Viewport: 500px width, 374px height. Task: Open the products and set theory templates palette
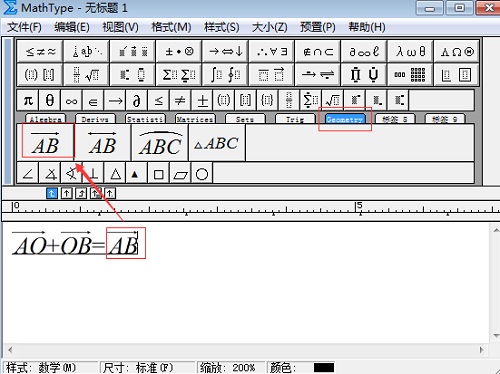[x=364, y=74]
